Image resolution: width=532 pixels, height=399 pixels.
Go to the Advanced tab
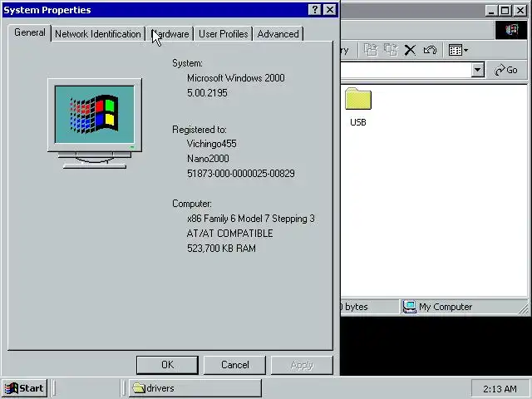tap(278, 34)
